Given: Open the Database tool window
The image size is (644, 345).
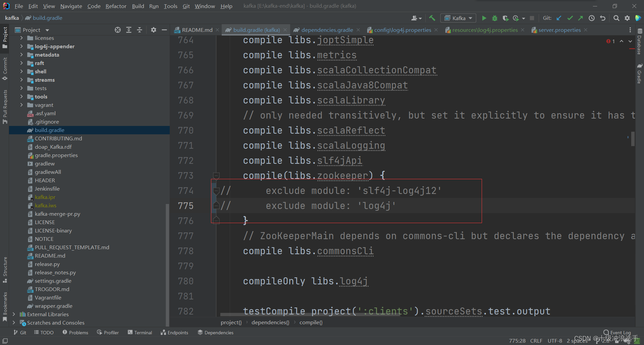Looking at the screenshot, I should (639, 41).
